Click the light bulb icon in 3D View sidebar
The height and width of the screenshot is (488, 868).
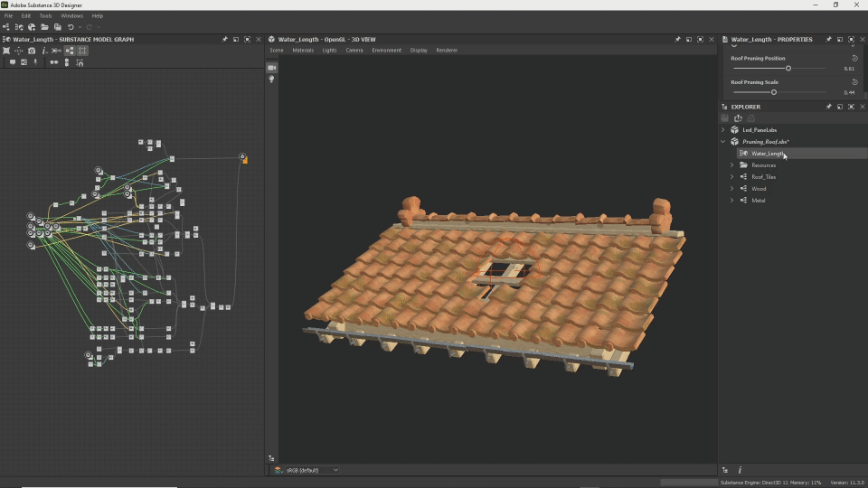[x=272, y=80]
